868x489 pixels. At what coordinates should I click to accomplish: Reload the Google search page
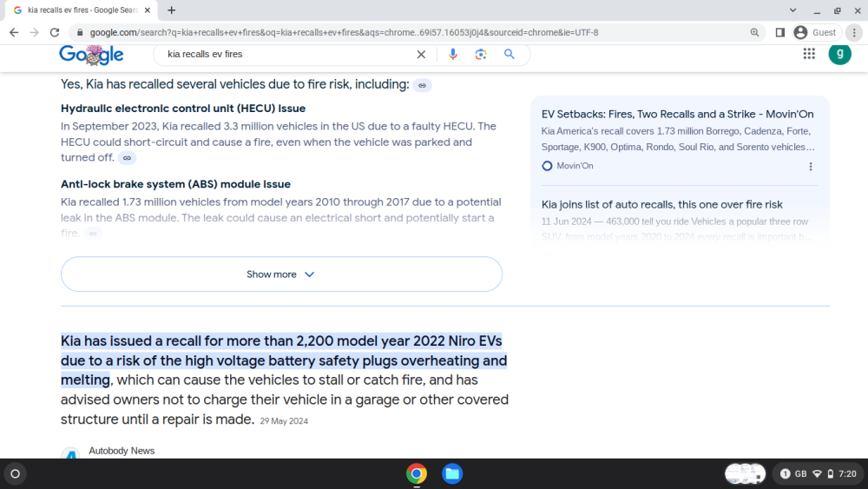54,33
